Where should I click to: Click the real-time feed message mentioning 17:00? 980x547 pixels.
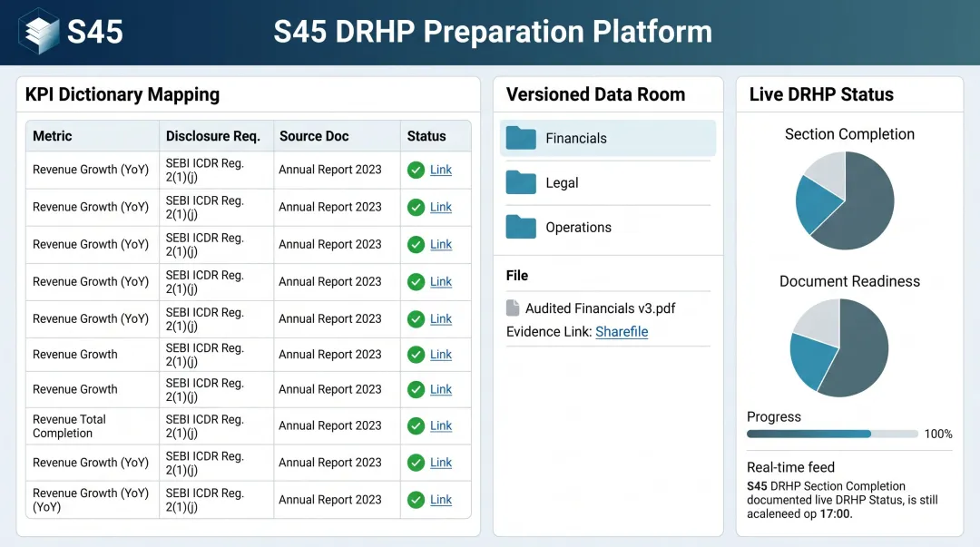coord(842,500)
